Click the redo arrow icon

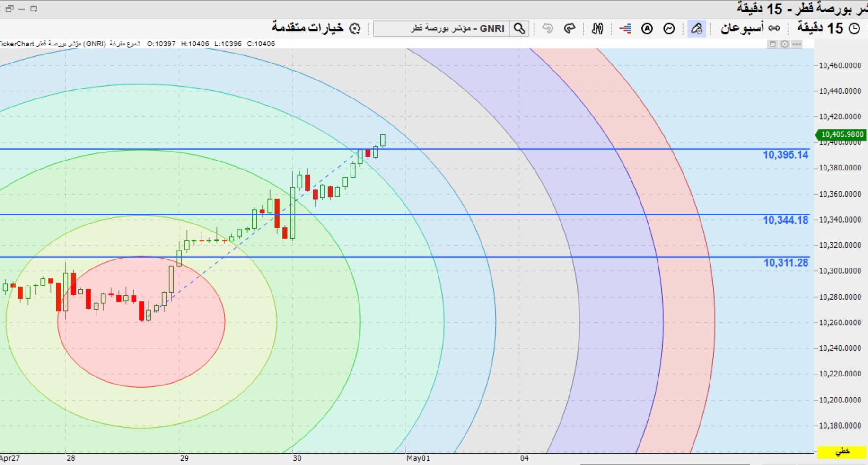click(x=570, y=28)
